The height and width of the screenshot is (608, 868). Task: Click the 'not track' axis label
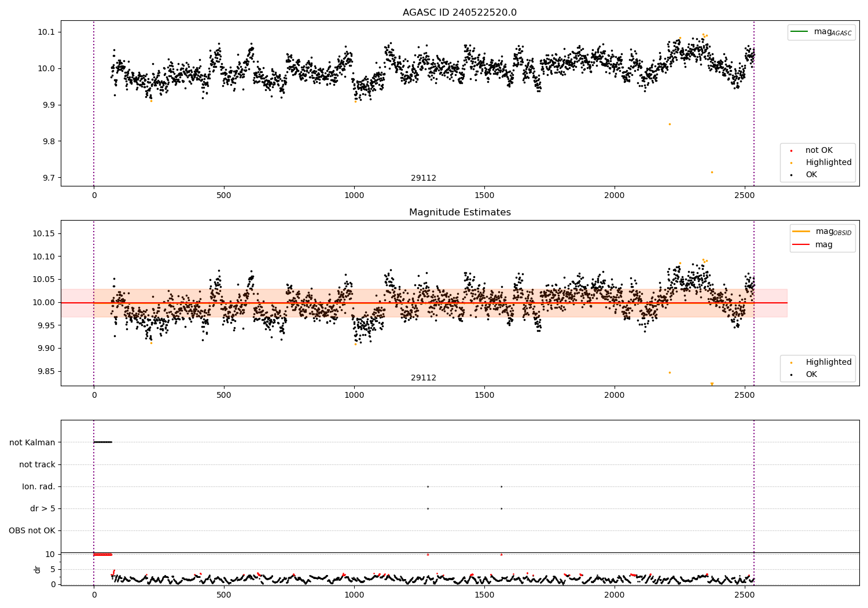coord(37,464)
